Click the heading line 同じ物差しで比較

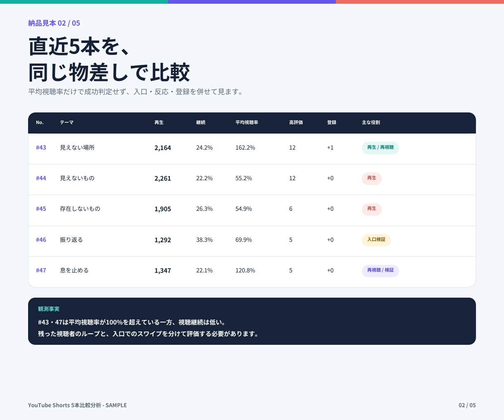[x=109, y=72]
